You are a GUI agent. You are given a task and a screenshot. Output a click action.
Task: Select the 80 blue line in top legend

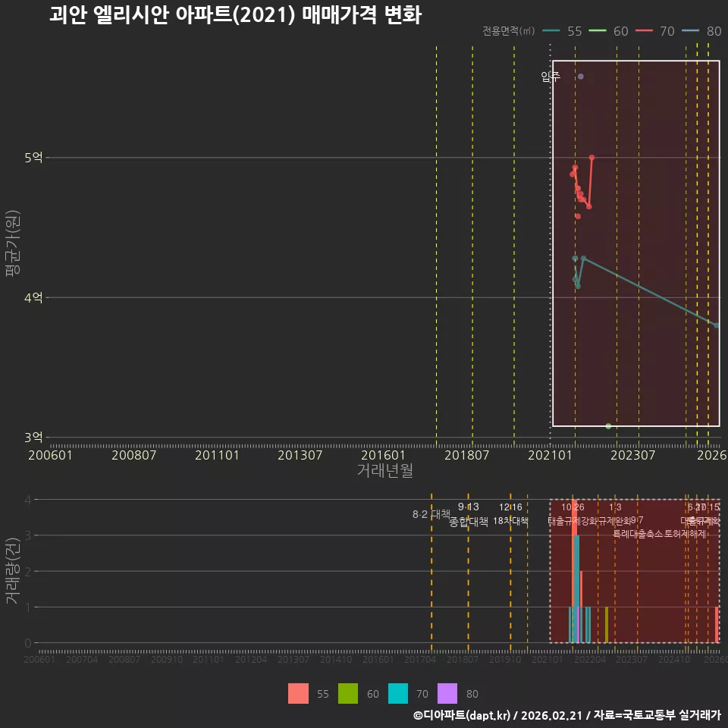click(690, 31)
